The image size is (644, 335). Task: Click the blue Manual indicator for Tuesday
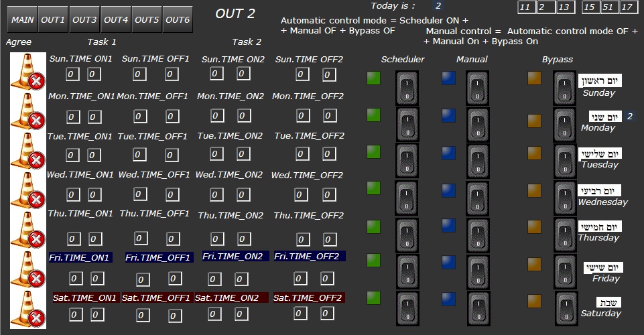click(448, 152)
